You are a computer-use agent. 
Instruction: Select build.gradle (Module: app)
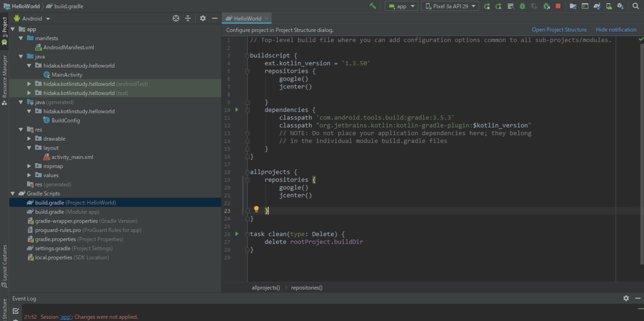tap(63, 212)
